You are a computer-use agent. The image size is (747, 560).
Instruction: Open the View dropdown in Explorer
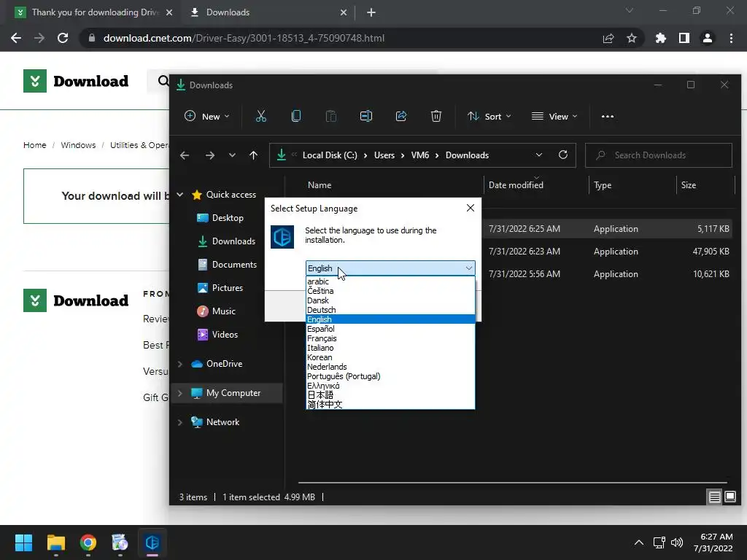pyautogui.click(x=554, y=116)
